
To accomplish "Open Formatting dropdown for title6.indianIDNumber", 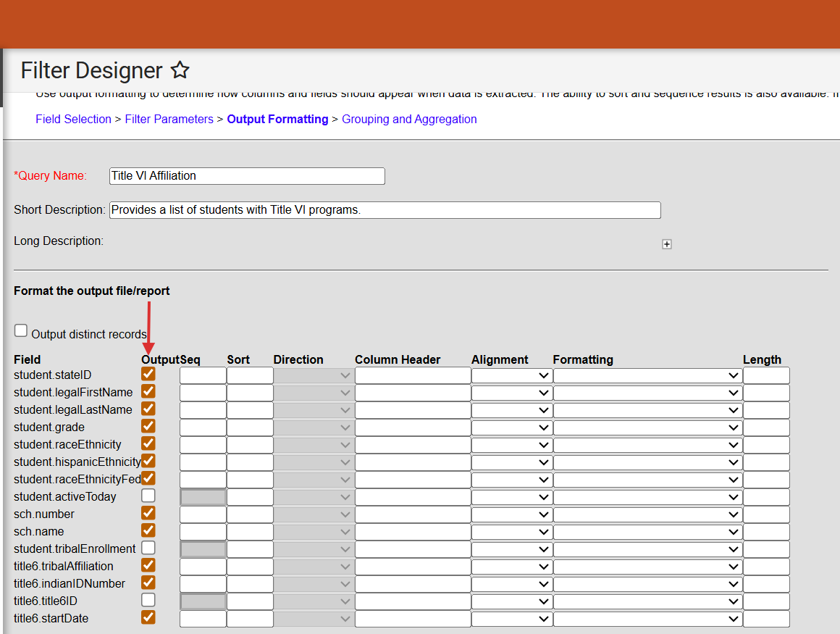I will tap(647, 584).
